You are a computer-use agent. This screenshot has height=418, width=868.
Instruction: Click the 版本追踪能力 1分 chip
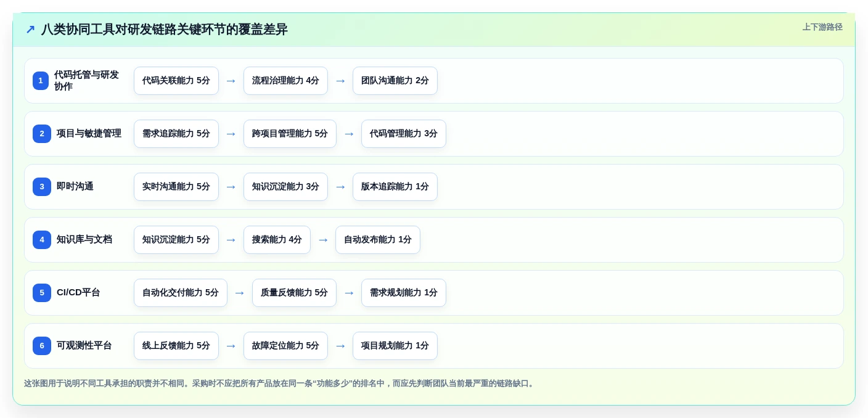(x=395, y=187)
